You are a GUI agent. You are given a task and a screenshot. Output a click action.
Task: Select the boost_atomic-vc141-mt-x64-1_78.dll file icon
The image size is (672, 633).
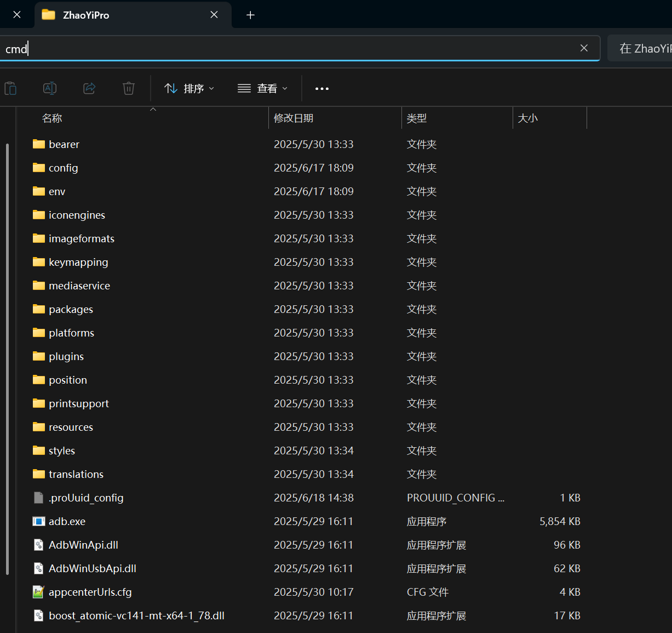click(x=38, y=615)
